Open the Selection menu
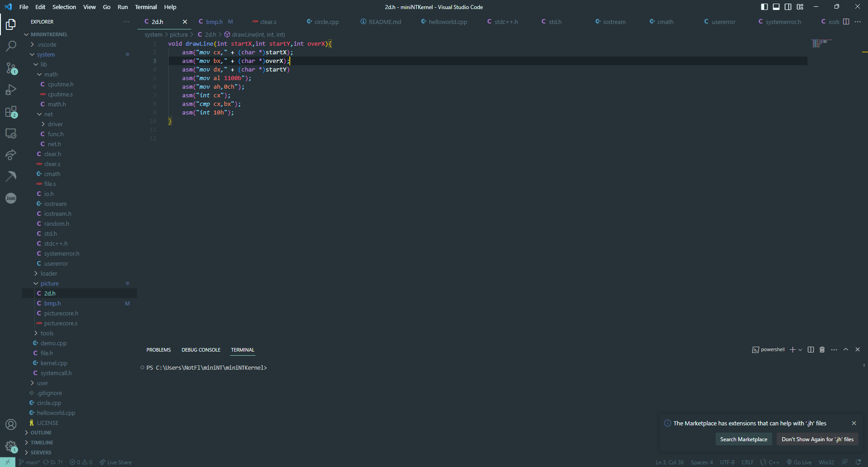The height and width of the screenshot is (467, 868). [64, 7]
